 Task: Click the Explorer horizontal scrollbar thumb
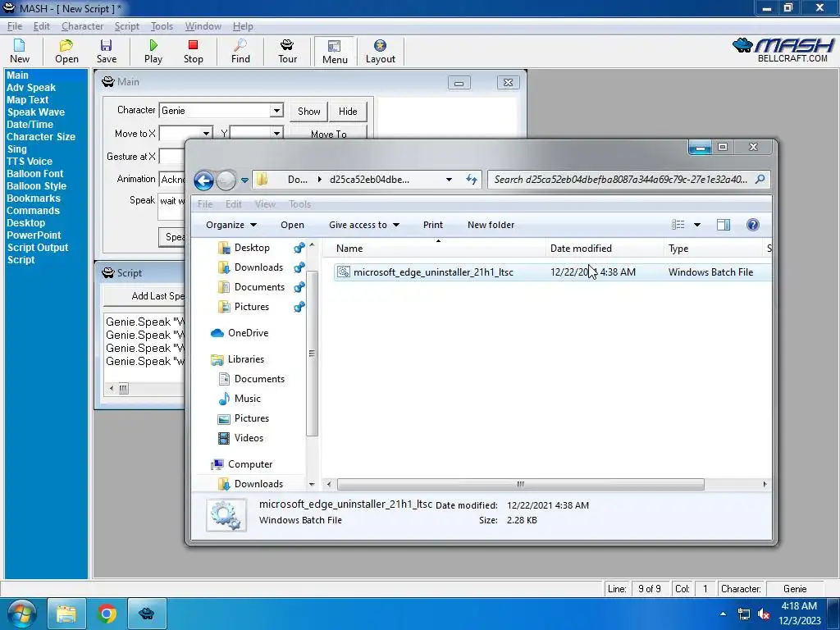pos(520,484)
